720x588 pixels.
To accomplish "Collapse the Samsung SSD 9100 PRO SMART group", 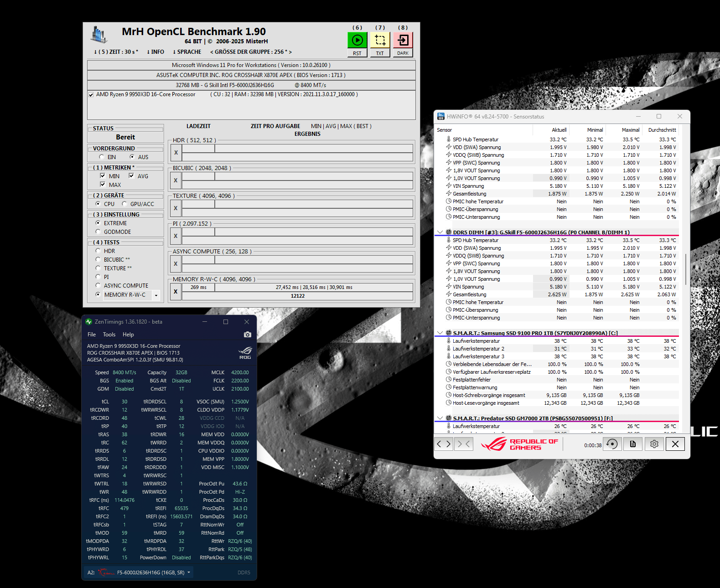I will pyautogui.click(x=440, y=333).
